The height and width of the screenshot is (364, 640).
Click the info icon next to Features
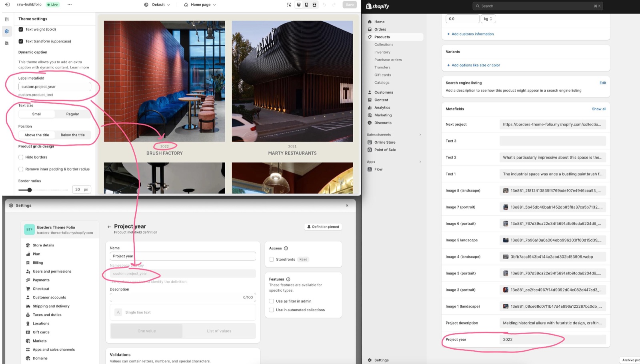288,279
